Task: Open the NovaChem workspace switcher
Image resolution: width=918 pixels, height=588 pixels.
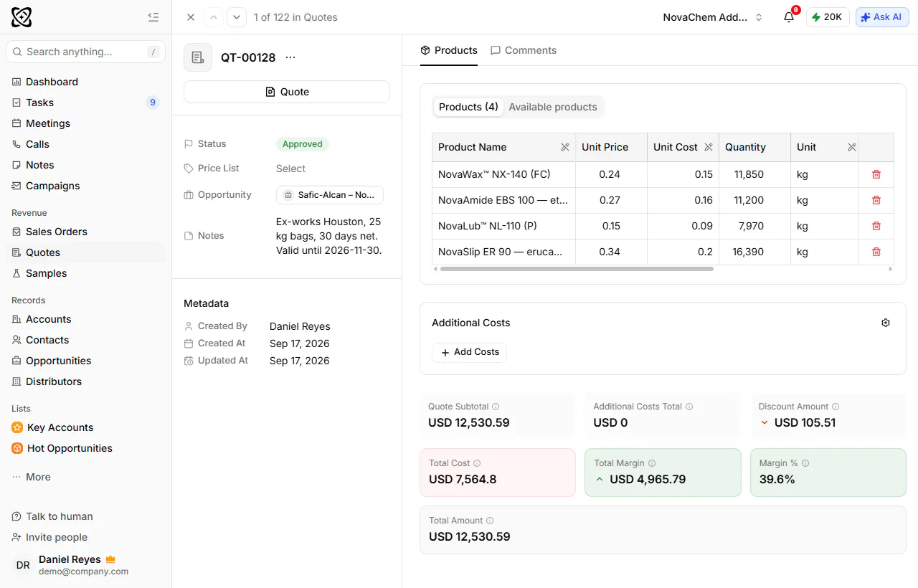Action: pos(712,17)
